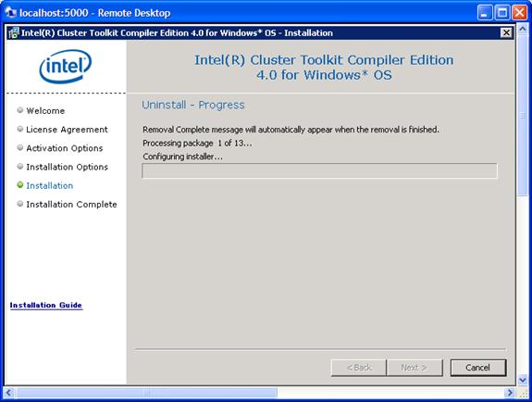
Task: Maximize the Remote Desktop window
Action: coord(502,13)
